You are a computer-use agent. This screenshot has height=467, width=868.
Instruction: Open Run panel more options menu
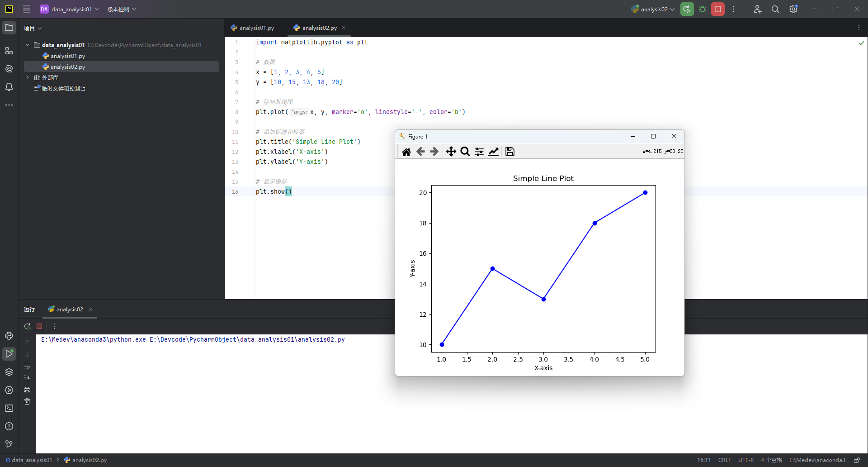pyautogui.click(x=54, y=326)
